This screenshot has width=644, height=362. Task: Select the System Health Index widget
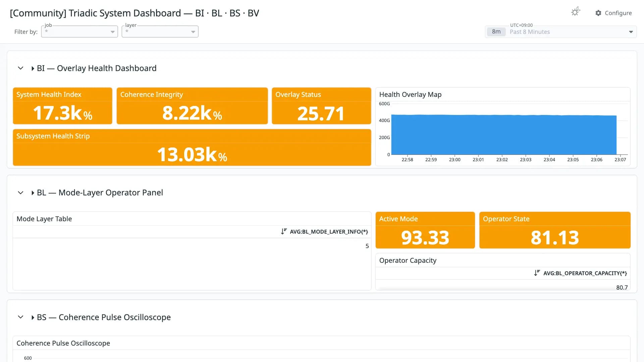click(x=62, y=106)
